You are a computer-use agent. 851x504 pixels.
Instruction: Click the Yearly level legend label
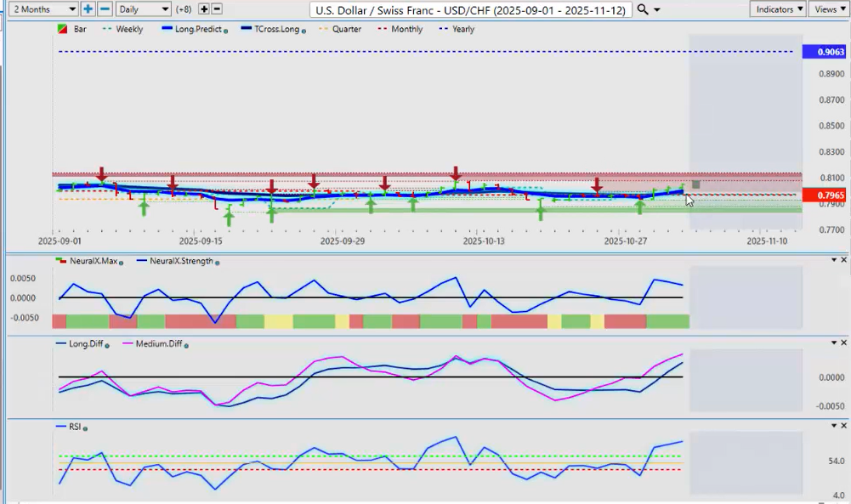(462, 29)
